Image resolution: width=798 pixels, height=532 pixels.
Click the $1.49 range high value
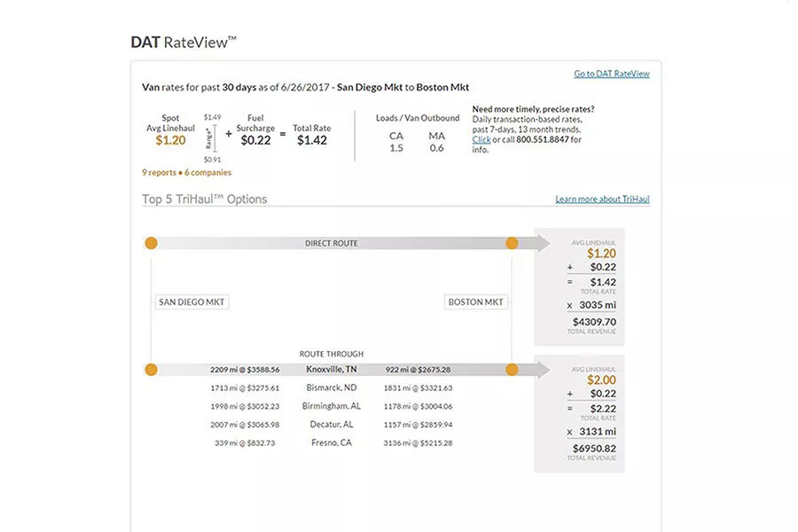coord(212,117)
